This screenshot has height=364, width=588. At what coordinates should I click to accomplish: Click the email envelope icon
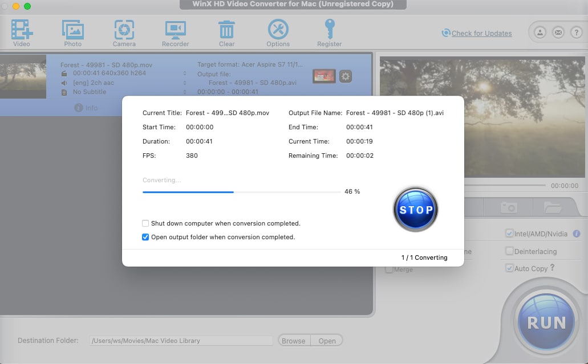point(558,32)
